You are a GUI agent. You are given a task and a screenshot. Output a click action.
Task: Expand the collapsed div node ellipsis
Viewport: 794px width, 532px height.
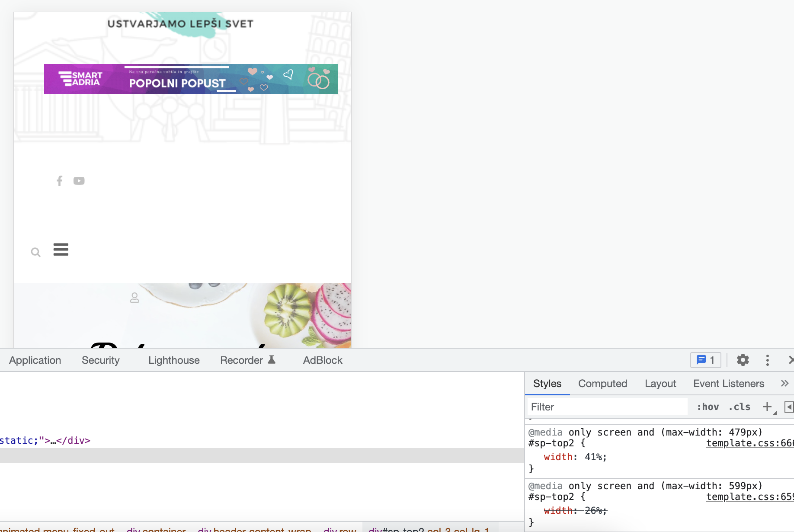53,440
